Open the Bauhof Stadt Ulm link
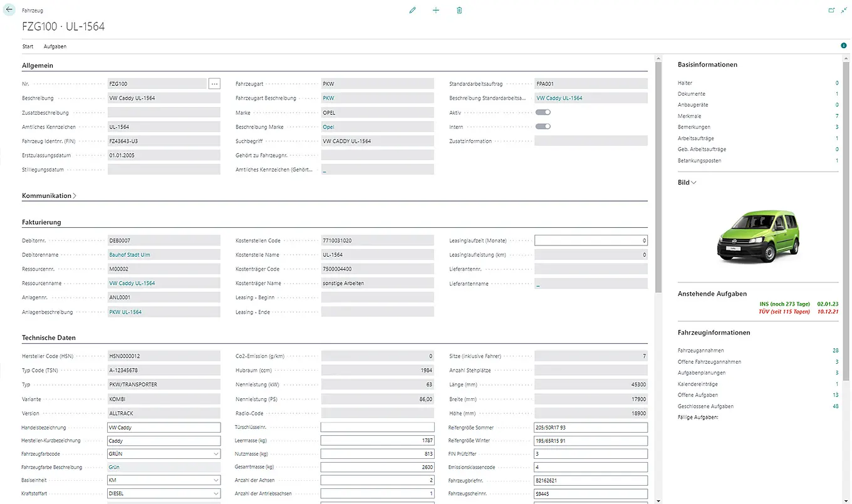Viewport: 852px width, 504px height. click(130, 255)
